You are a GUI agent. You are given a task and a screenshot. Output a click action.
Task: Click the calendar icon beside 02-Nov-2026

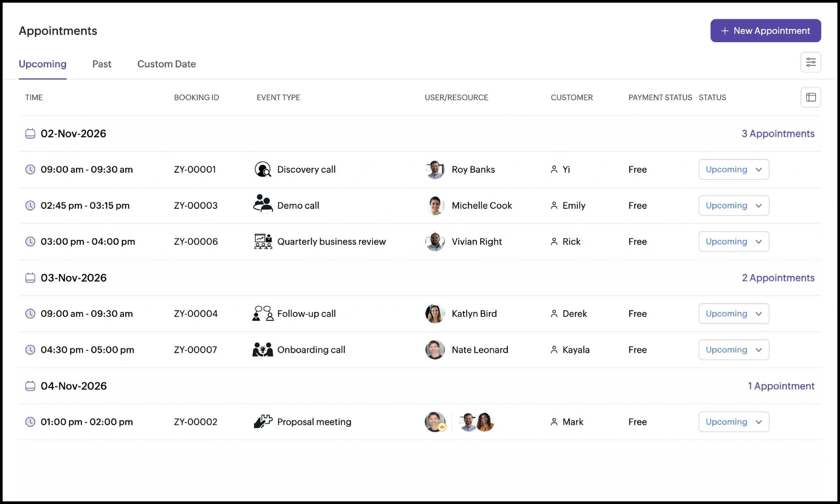pyautogui.click(x=30, y=133)
